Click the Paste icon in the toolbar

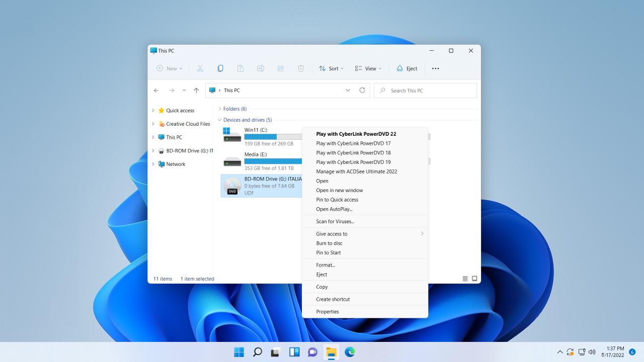coord(240,68)
